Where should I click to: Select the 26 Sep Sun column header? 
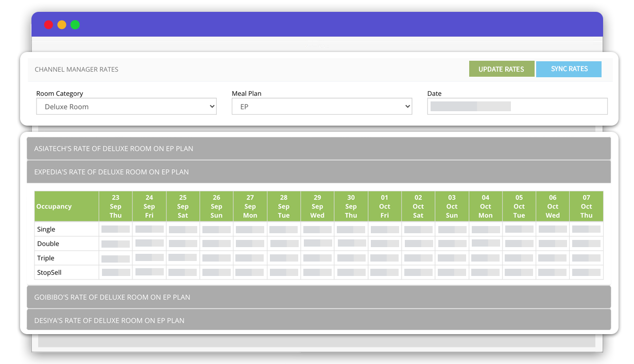point(216,206)
